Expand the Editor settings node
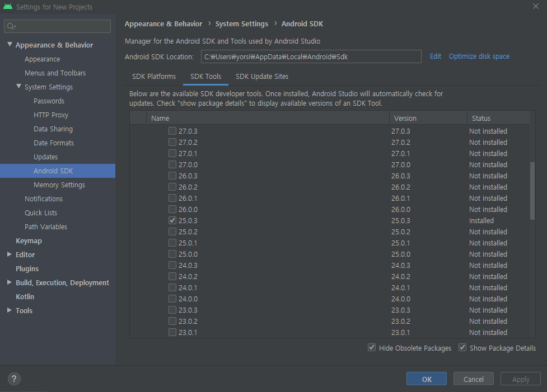The image size is (547, 392). pos(10,254)
